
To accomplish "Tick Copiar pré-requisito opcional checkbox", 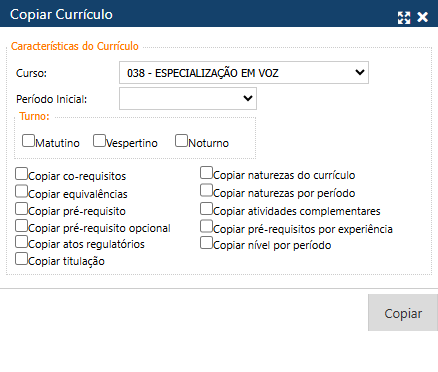I will click(x=21, y=226).
